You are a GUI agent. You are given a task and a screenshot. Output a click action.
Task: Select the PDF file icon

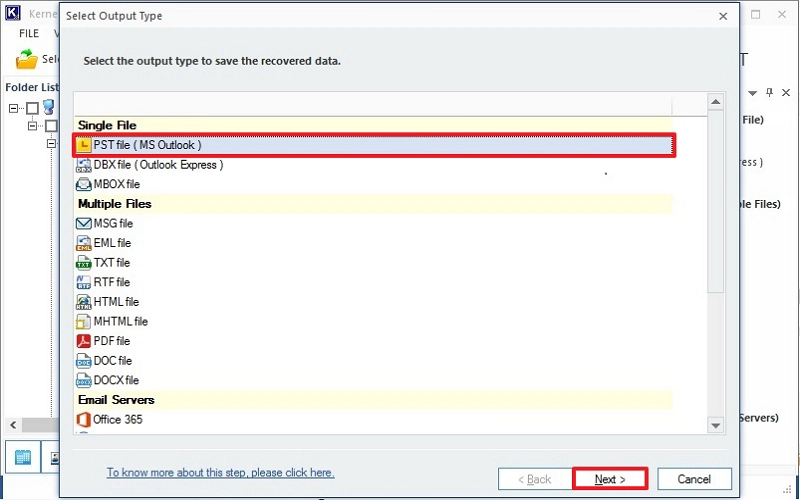pos(85,341)
